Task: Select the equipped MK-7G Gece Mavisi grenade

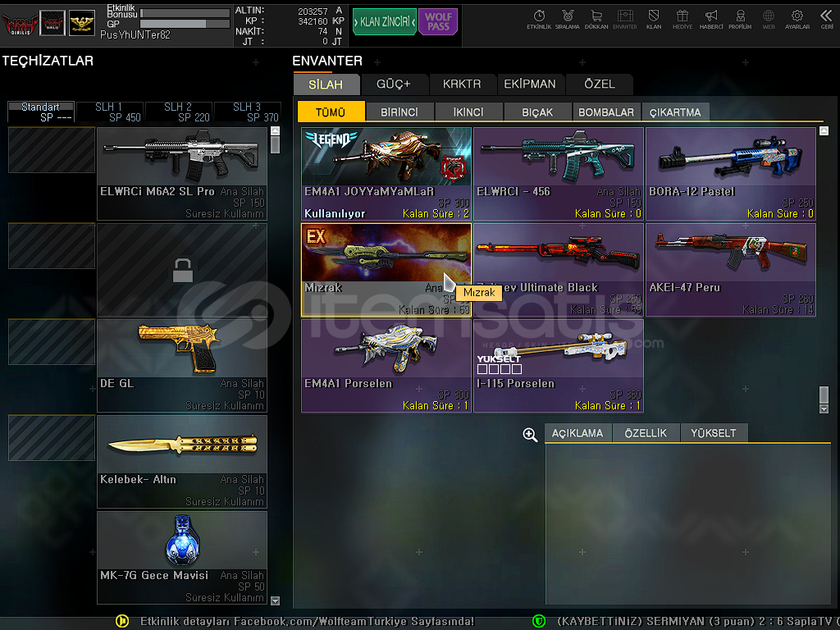Action: (x=181, y=558)
